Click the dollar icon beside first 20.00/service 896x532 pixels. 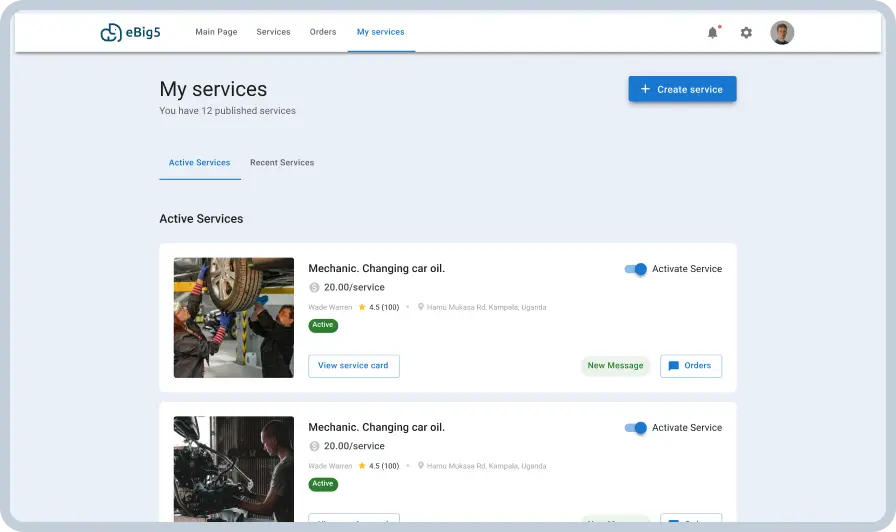tap(314, 287)
